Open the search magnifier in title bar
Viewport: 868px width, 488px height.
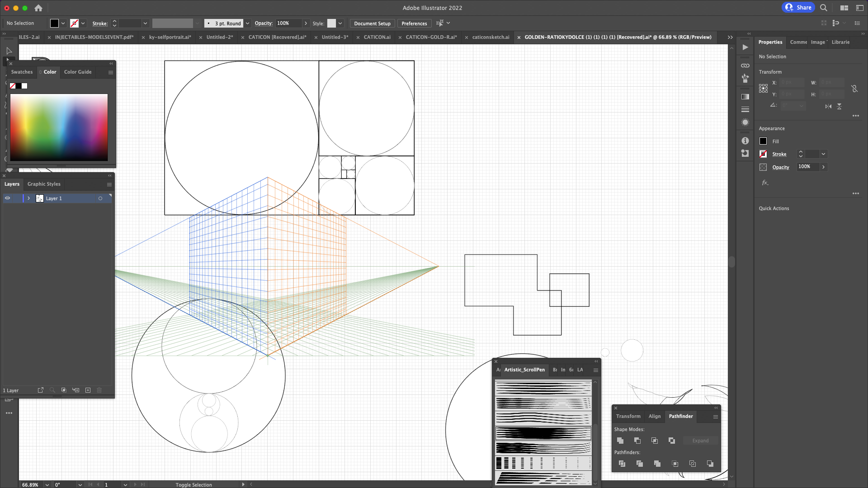coord(824,8)
